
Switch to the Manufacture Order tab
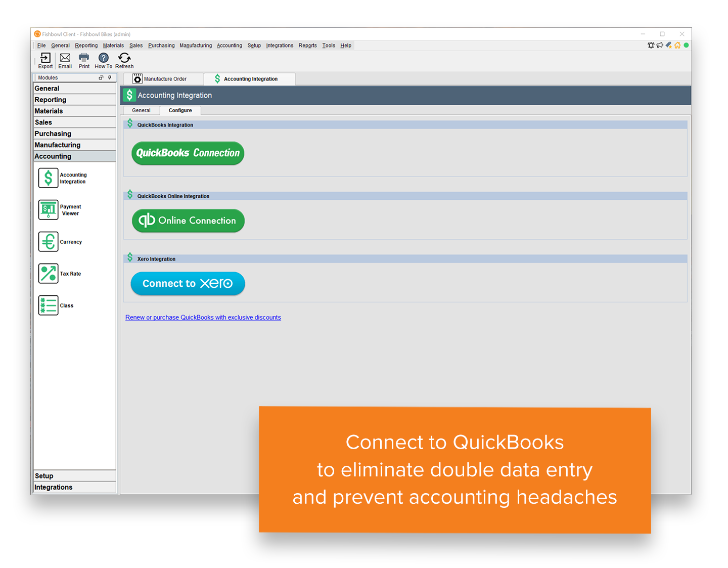163,79
